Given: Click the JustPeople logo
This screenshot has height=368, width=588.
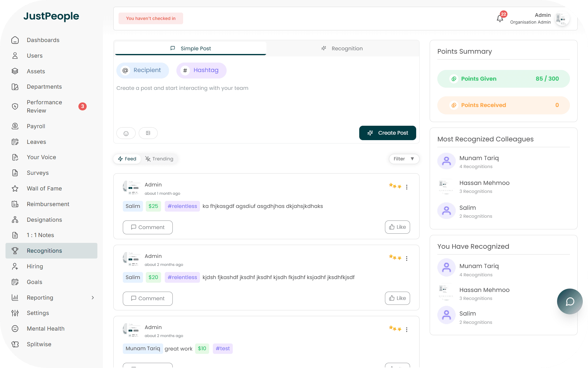Looking at the screenshot, I should click(x=51, y=16).
